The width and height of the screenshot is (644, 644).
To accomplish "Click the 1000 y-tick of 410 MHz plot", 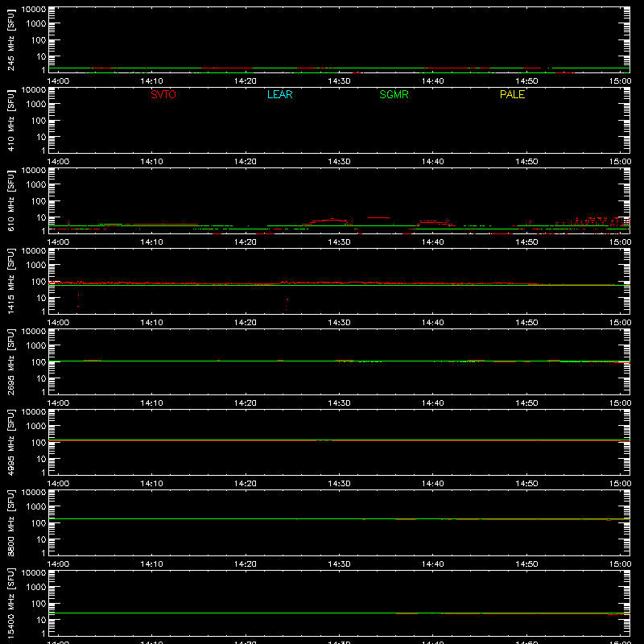I will (x=36, y=105).
